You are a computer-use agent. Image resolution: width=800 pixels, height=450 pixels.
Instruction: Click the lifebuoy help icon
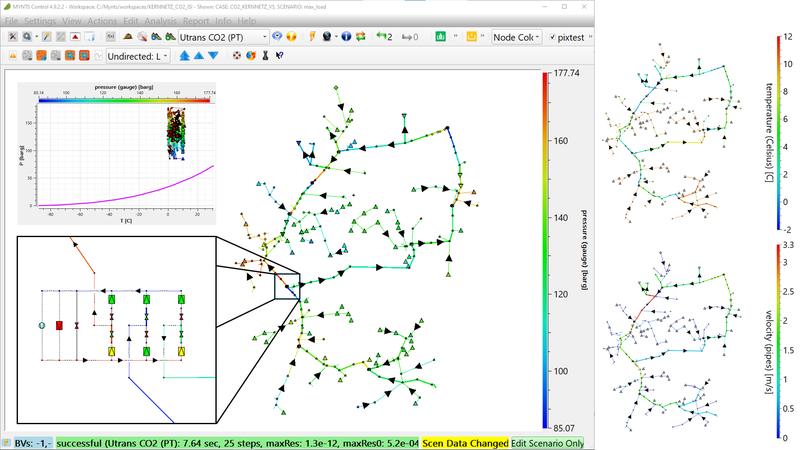click(237, 56)
